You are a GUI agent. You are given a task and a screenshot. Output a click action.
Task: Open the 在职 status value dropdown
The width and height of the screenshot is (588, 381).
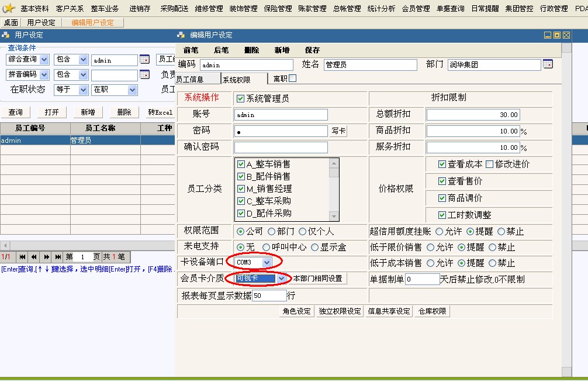133,90
